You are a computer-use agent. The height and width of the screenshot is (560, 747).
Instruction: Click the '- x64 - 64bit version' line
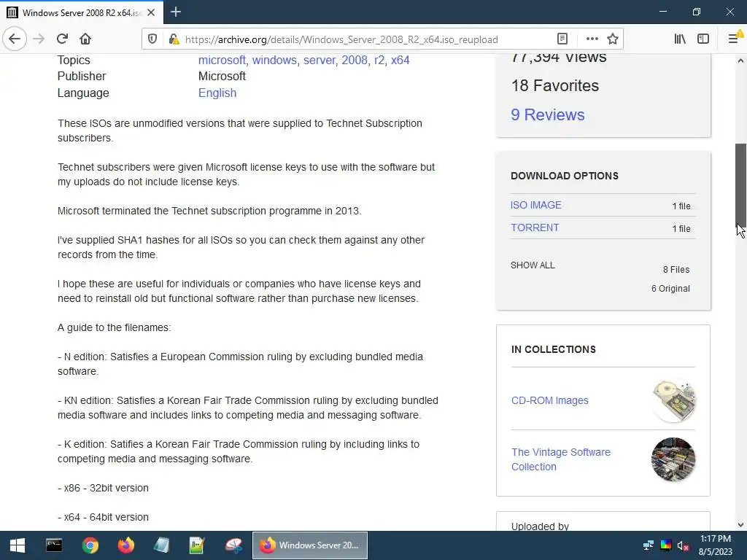pyautogui.click(x=104, y=517)
